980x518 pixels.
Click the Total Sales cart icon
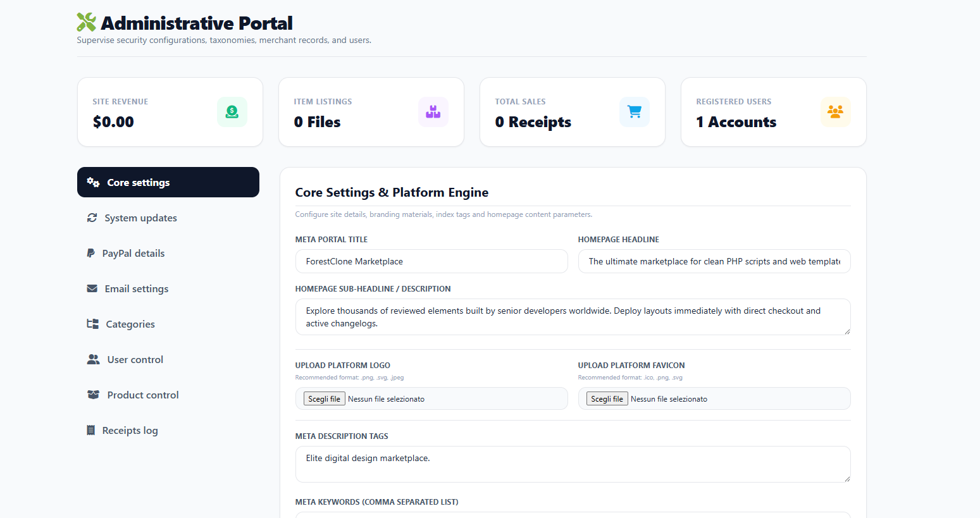click(635, 112)
